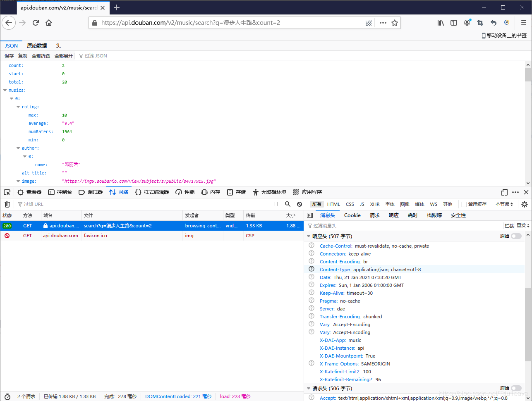
Task: Collapse the 响应头 section
Action: [309, 236]
